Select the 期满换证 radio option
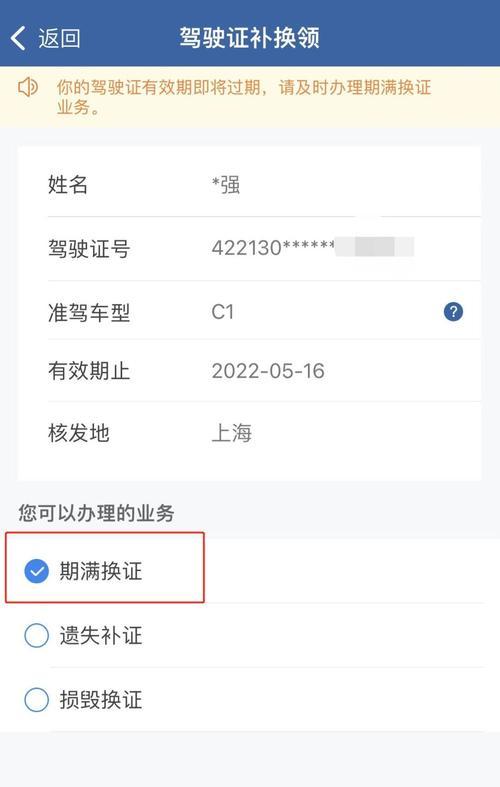The image size is (500, 787). click(37, 571)
